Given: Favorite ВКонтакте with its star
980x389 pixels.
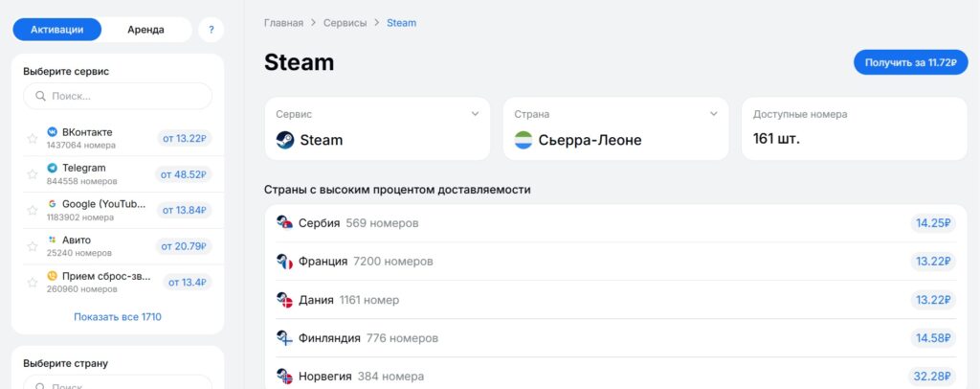Looking at the screenshot, I should [33, 139].
